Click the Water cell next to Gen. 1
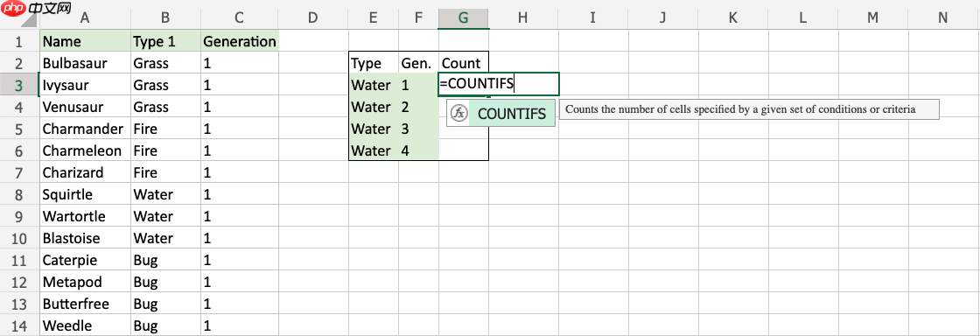Image resolution: width=980 pixels, height=336 pixels. [x=374, y=85]
